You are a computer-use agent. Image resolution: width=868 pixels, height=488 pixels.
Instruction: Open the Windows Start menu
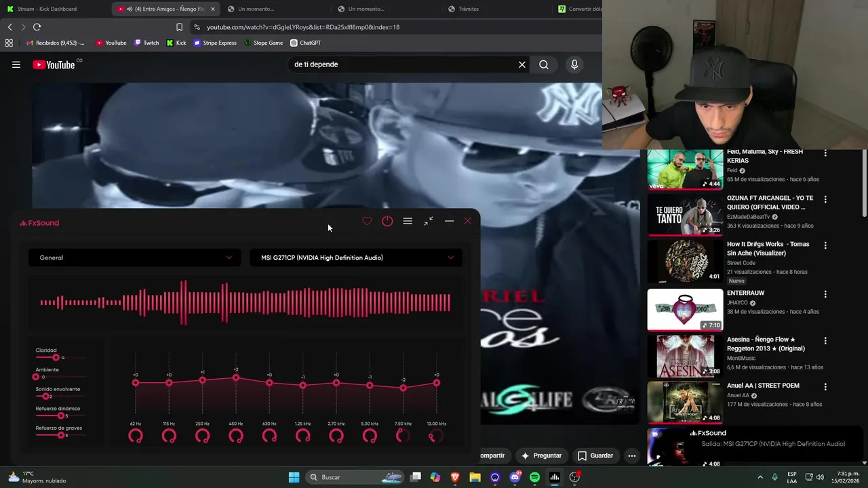294,477
